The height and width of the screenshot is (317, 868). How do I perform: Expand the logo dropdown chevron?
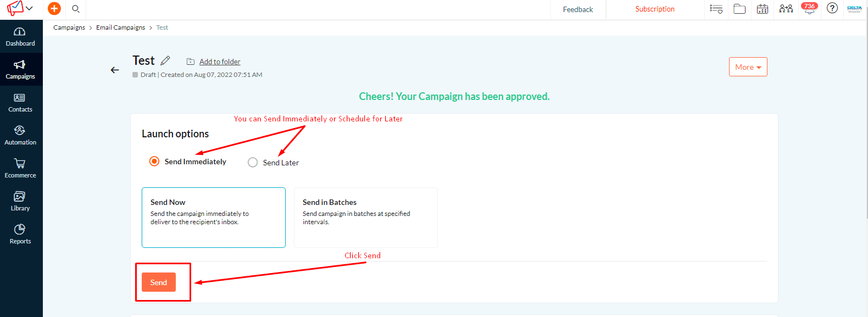(x=29, y=8)
